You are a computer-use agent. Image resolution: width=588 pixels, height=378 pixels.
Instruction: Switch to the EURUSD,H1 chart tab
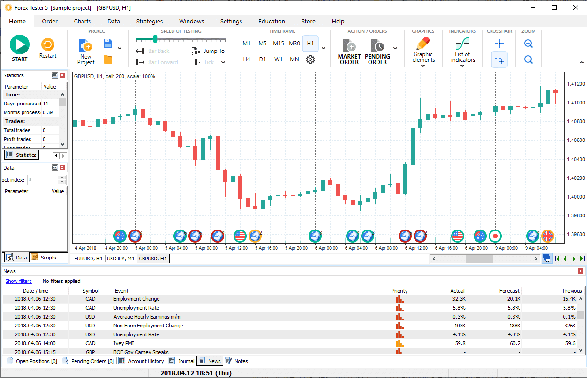click(88, 258)
